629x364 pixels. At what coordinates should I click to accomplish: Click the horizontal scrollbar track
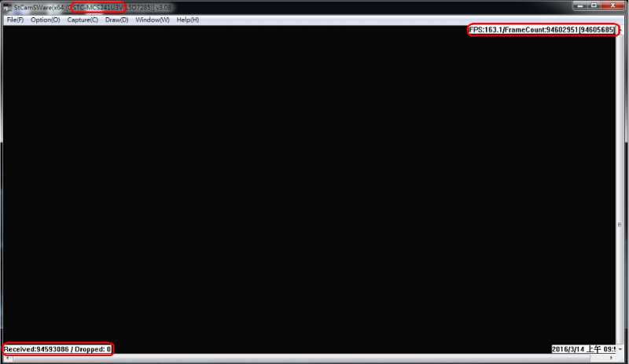pyautogui.click(x=314, y=358)
